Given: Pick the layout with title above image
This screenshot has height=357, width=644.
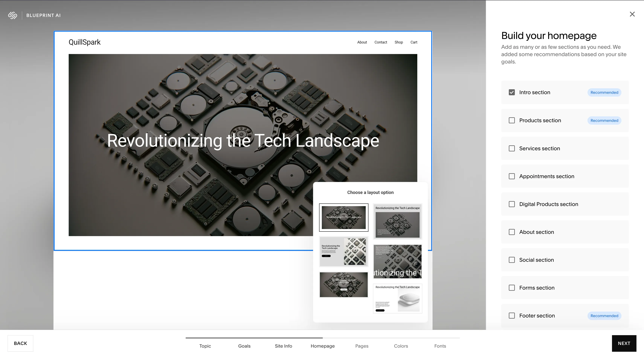Looking at the screenshot, I should [x=397, y=221].
